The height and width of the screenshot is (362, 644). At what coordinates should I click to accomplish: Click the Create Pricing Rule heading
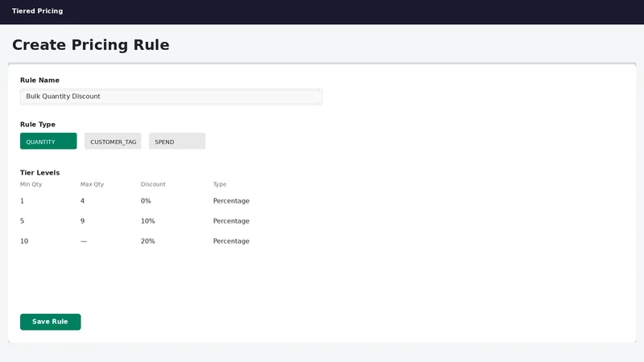click(x=91, y=45)
